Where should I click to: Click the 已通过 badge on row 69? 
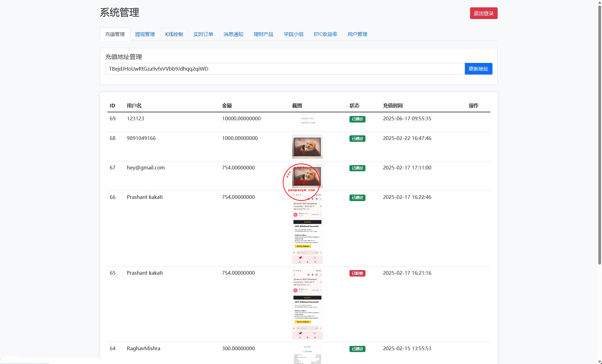coord(357,119)
